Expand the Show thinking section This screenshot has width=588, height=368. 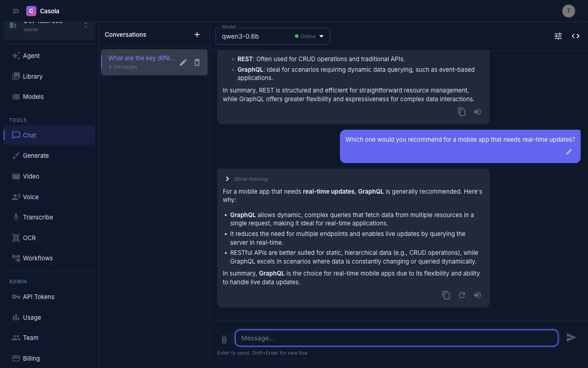246,178
